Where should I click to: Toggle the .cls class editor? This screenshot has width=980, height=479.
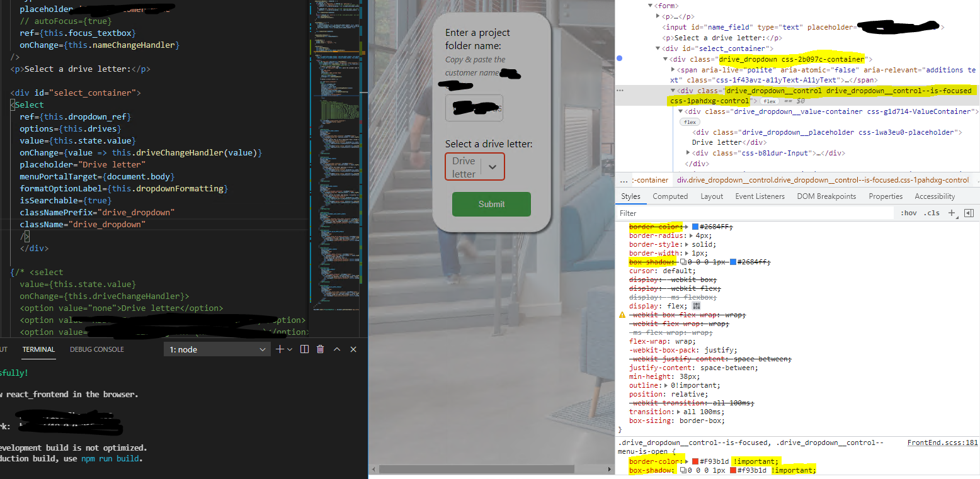pyautogui.click(x=932, y=213)
